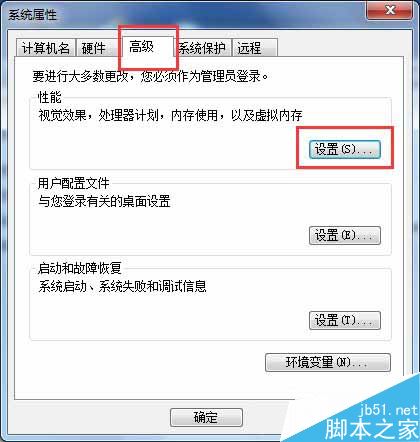Open 环境变量(N) dialog
Screen dimensions: 420x442
[328, 362]
